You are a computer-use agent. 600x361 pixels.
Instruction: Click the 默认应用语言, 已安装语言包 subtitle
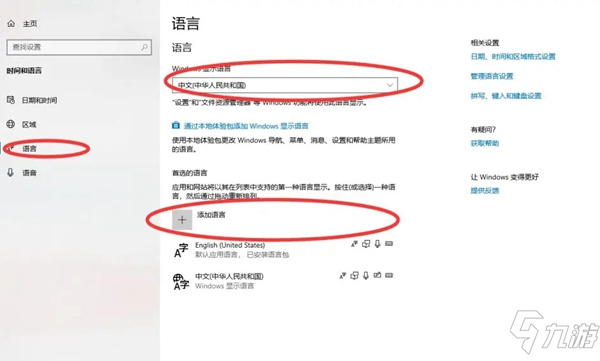242,255
